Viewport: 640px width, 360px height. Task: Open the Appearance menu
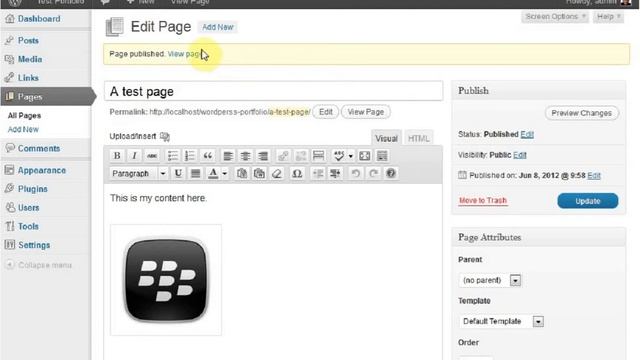click(x=42, y=170)
